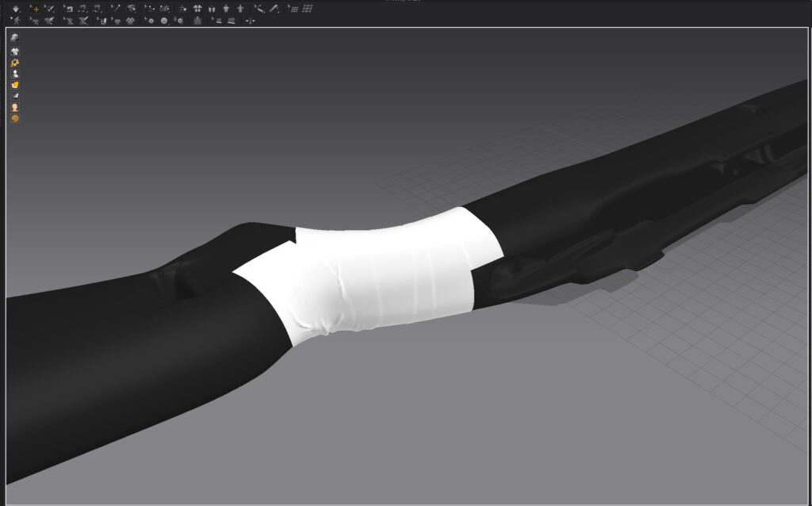Pick the third swirl arrangement tool

pyautogui.click(x=97, y=9)
